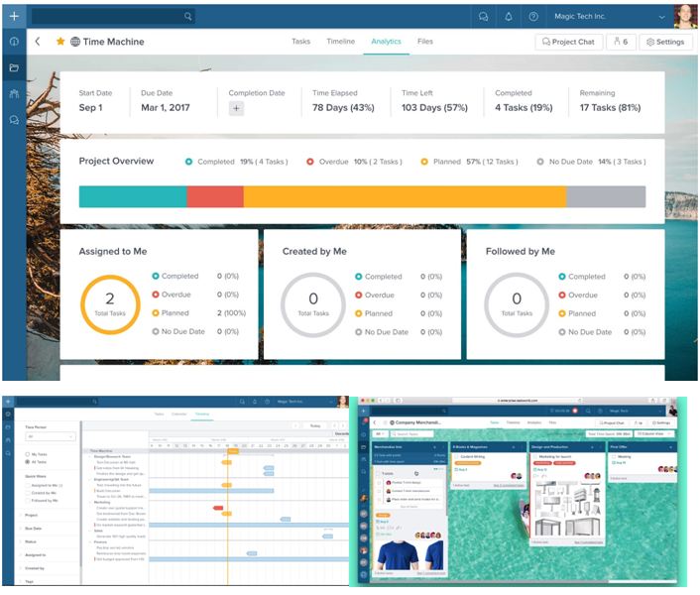The image size is (700, 595).
Task: Click the globe icon beside Time Machine title
Action: pyautogui.click(x=75, y=42)
